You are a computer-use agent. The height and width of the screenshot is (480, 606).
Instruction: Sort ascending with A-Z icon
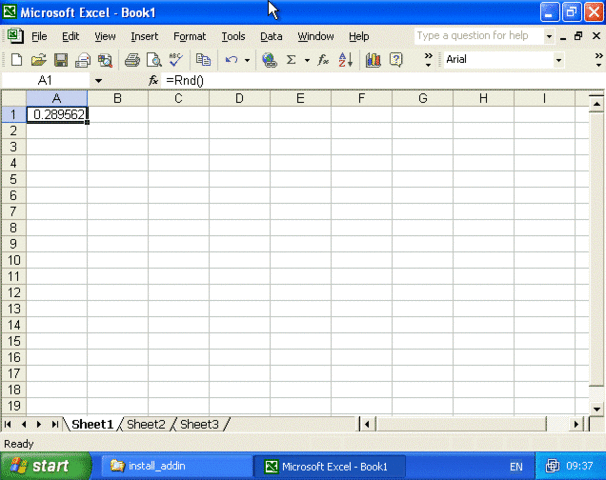[x=346, y=60]
